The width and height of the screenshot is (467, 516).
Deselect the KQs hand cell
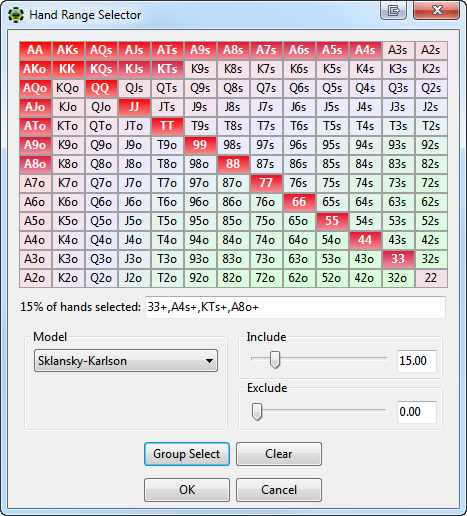(x=101, y=69)
